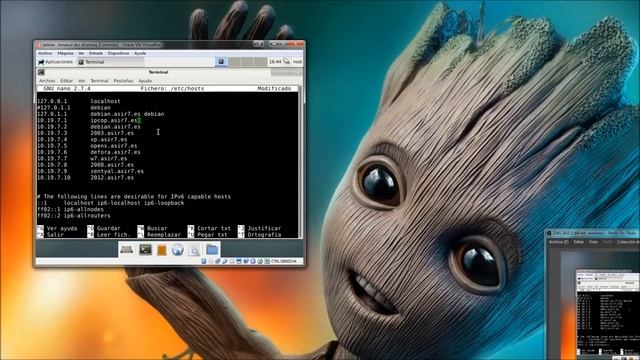
Task: Open the Terminal window's Editar menu
Action: 66,81
